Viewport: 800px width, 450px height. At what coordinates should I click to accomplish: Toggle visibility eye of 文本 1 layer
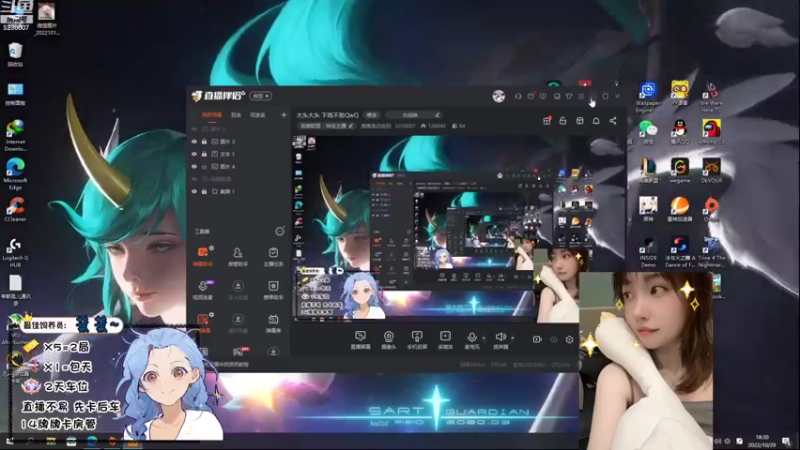point(194,154)
